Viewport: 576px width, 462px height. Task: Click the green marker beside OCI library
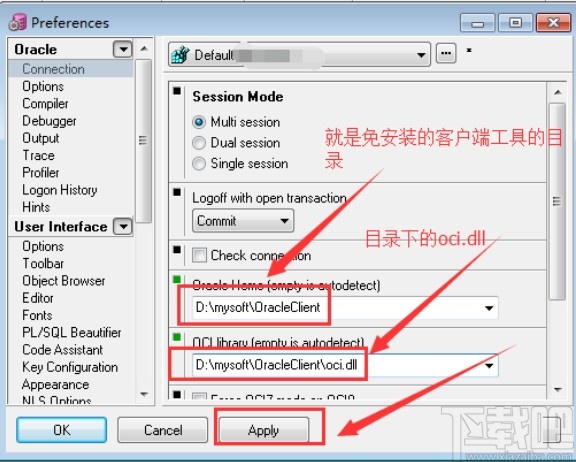pos(177,337)
